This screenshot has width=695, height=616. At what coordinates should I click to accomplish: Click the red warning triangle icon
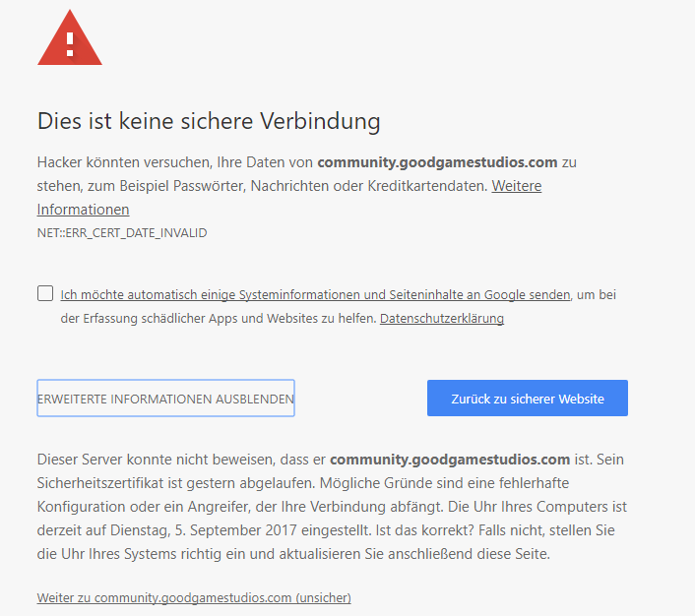pos(70,39)
